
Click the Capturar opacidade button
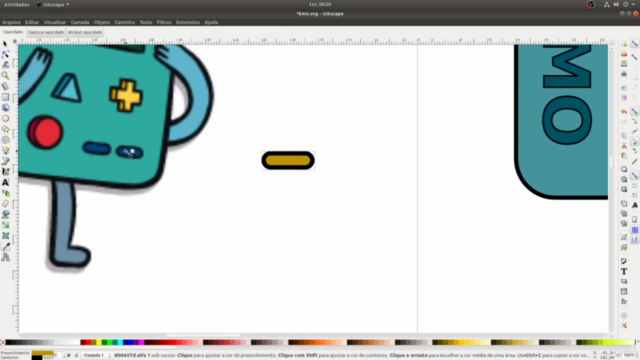(46, 32)
